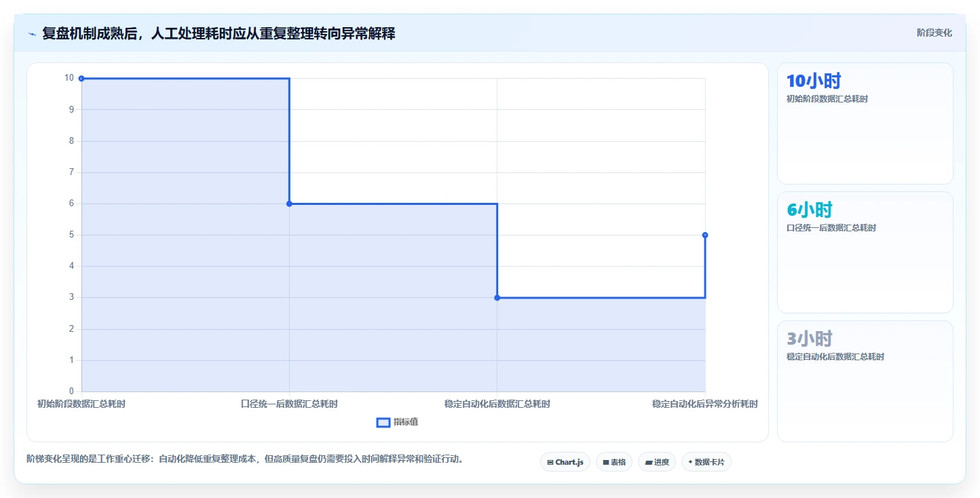Click y-axis tick label 5
This screenshot has height=498, width=980.
pyautogui.click(x=71, y=235)
